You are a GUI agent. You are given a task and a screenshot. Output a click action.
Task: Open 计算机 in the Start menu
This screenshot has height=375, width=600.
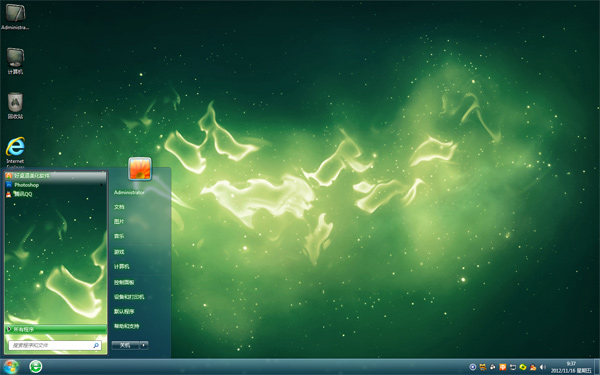[x=122, y=266]
